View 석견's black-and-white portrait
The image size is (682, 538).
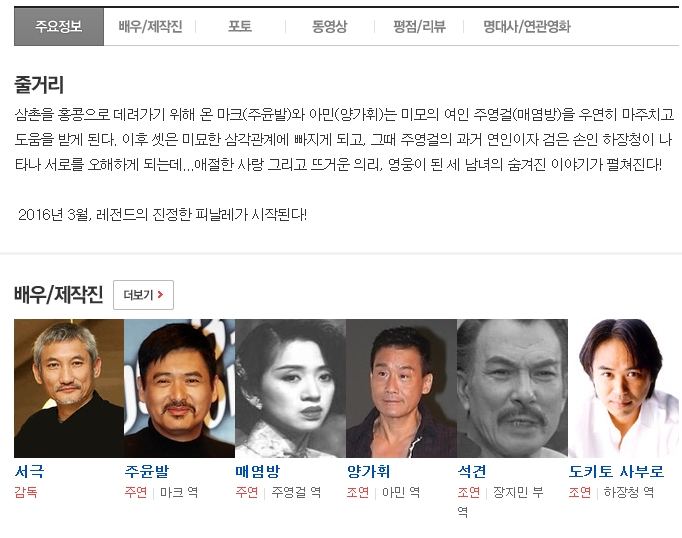[x=512, y=388]
